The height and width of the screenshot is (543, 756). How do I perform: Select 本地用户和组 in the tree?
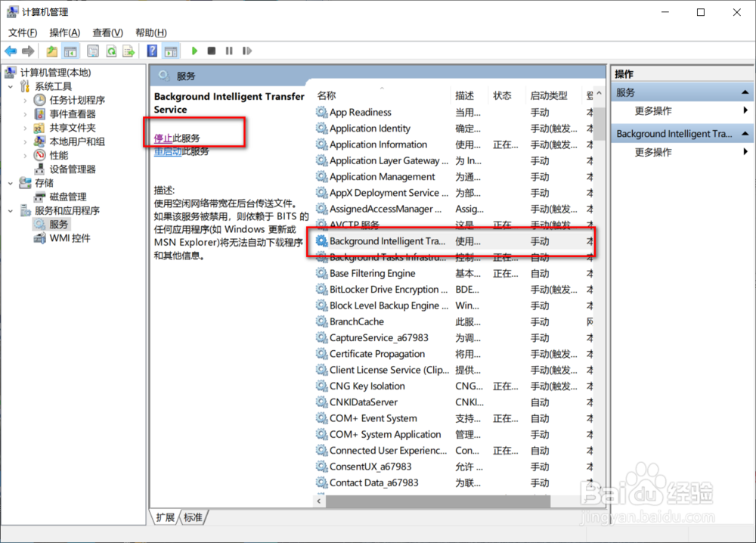77,141
